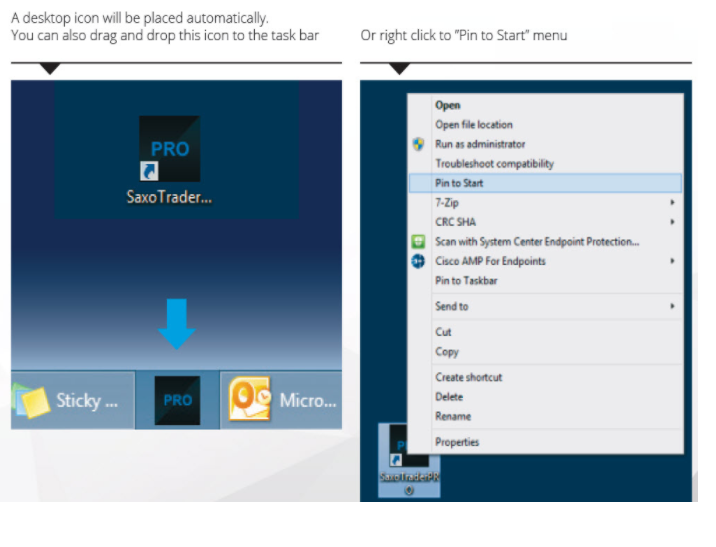Click Open file location
716x547 pixels.
pyautogui.click(x=473, y=125)
